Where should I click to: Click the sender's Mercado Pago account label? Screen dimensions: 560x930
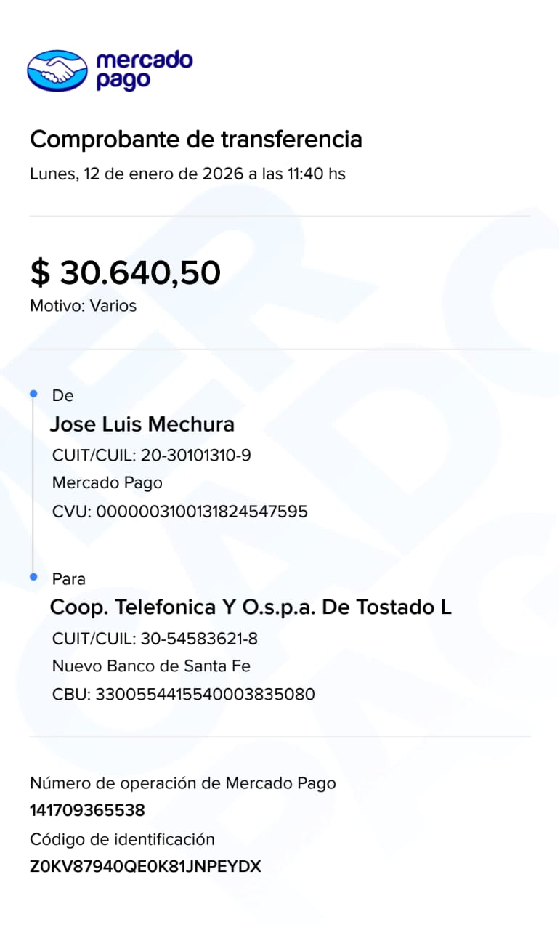[x=107, y=482]
